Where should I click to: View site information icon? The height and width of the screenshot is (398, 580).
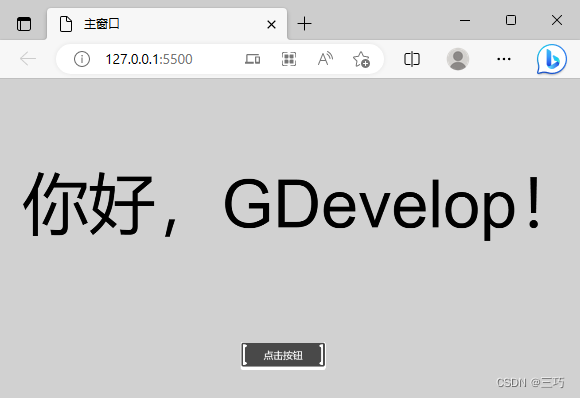click(81, 59)
